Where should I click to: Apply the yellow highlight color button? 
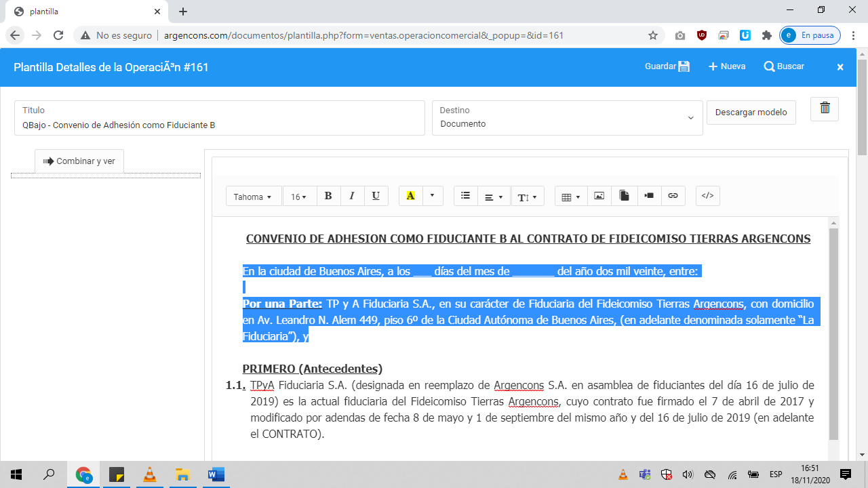(410, 196)
